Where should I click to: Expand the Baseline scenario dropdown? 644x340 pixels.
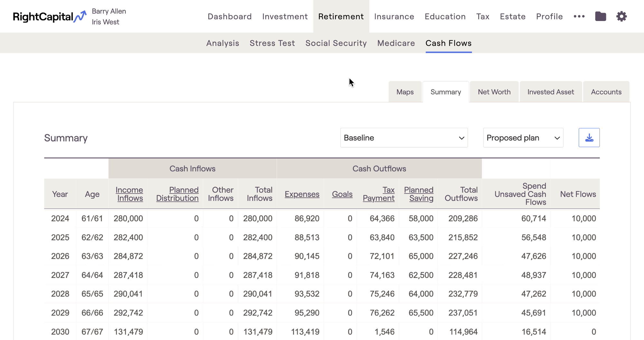[x=404, y=138]
